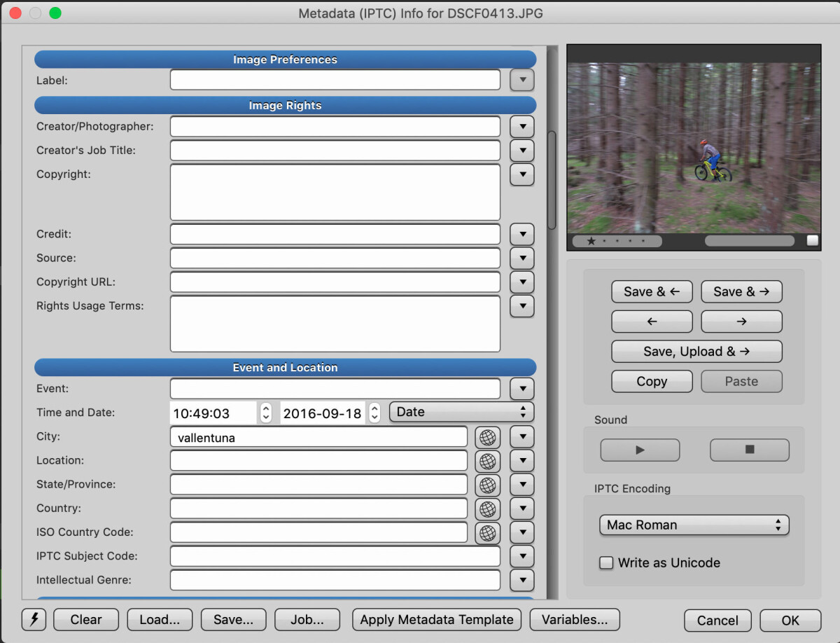
Task: Click the date field 2016-09-18
Action: click(324, 413)
